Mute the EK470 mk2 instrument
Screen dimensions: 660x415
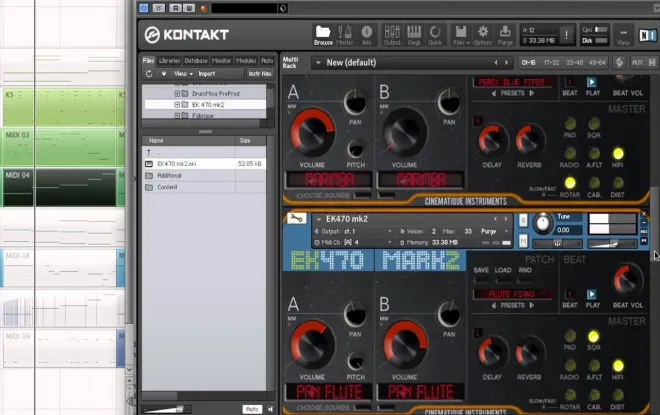click(x=523, y=241)
